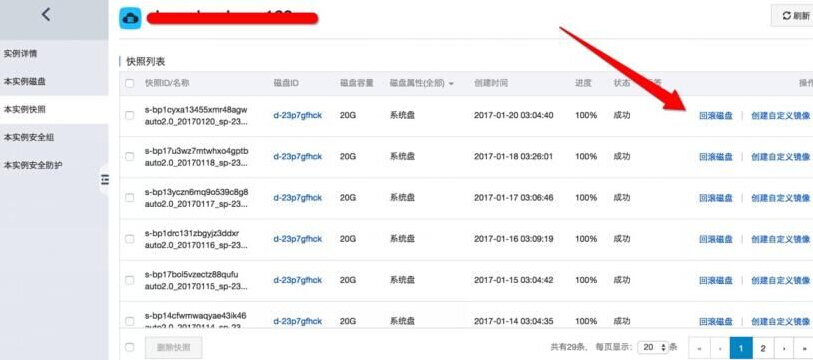
Task: Click the 快照ID/名称 column header
Action: click(x=167, y=83)
